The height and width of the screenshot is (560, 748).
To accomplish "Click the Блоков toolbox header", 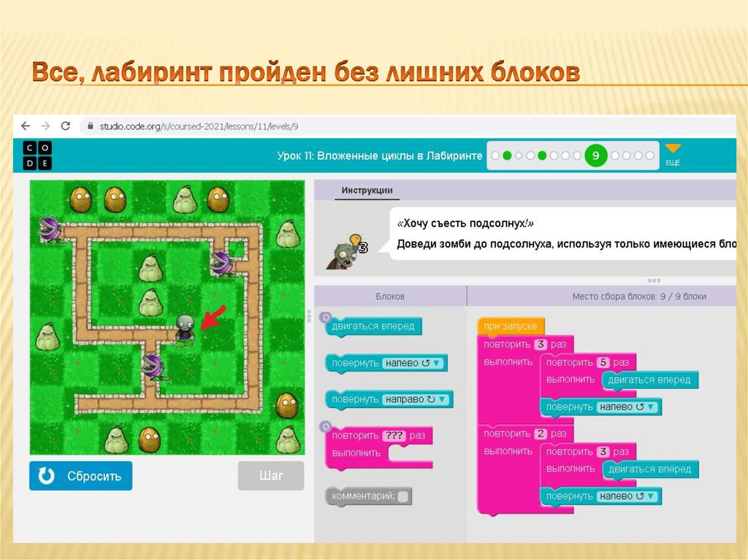I will (390, 296).
